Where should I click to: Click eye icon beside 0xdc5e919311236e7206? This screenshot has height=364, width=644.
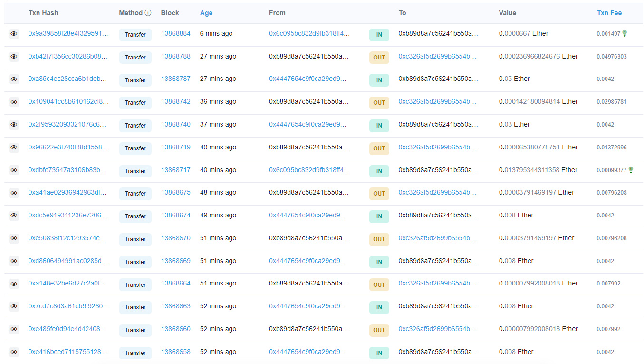coord(14,216)
